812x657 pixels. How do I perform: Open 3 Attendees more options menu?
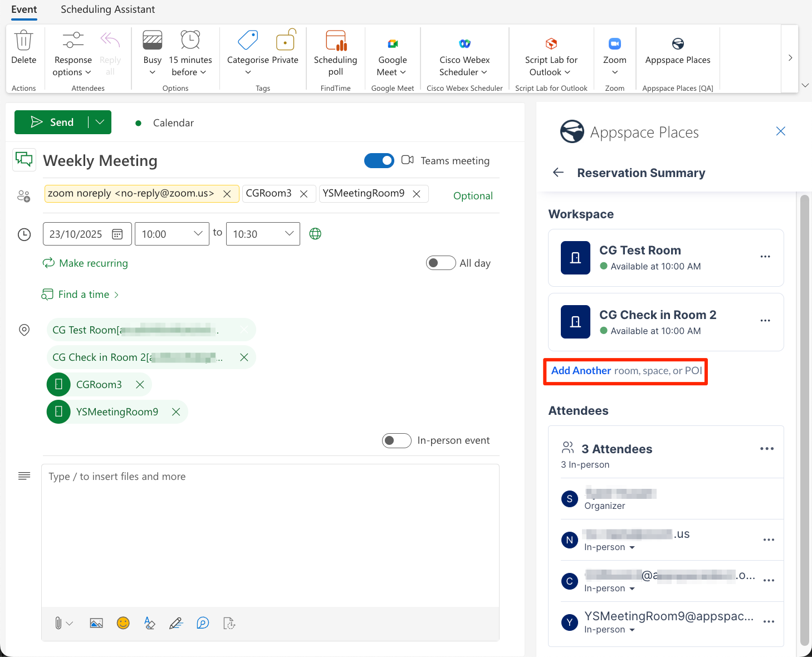pyautogui.click(x=767, y=449)
